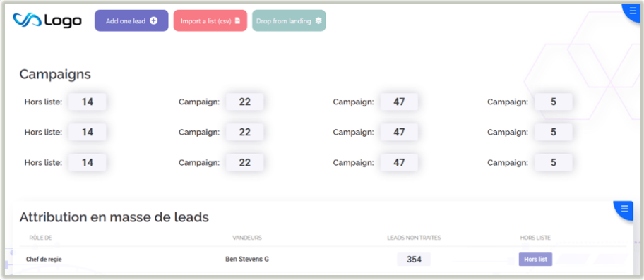Click the HORS LISTE column header

[x=535, y=238]
